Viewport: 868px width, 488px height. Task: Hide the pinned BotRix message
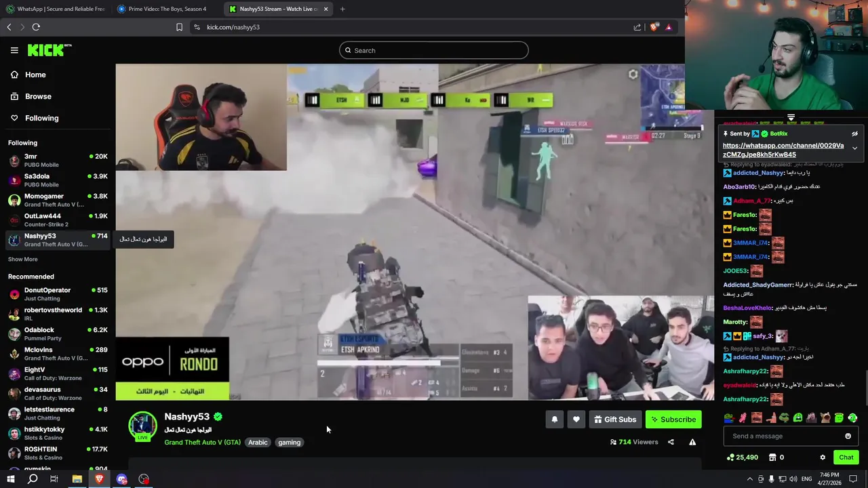(854, 134)
